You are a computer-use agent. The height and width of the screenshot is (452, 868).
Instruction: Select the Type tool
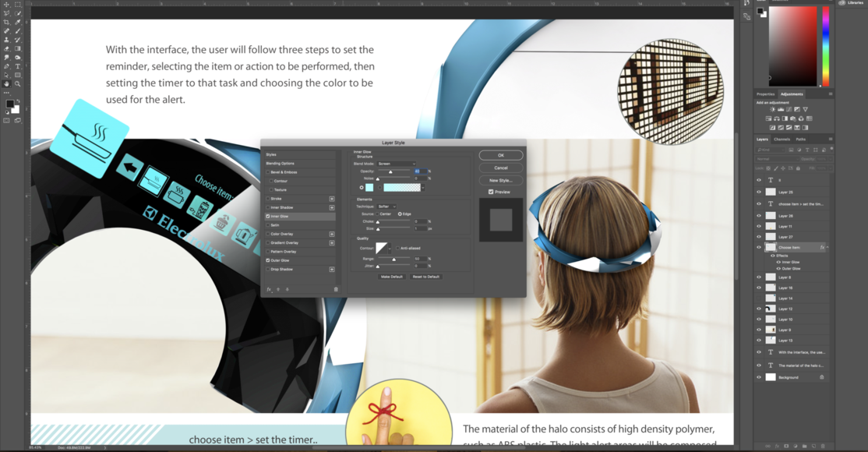(x=18, y=66)
